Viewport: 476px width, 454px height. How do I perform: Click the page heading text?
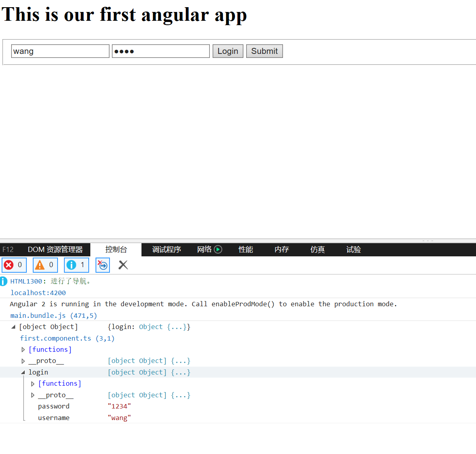(x=124, y=14)
